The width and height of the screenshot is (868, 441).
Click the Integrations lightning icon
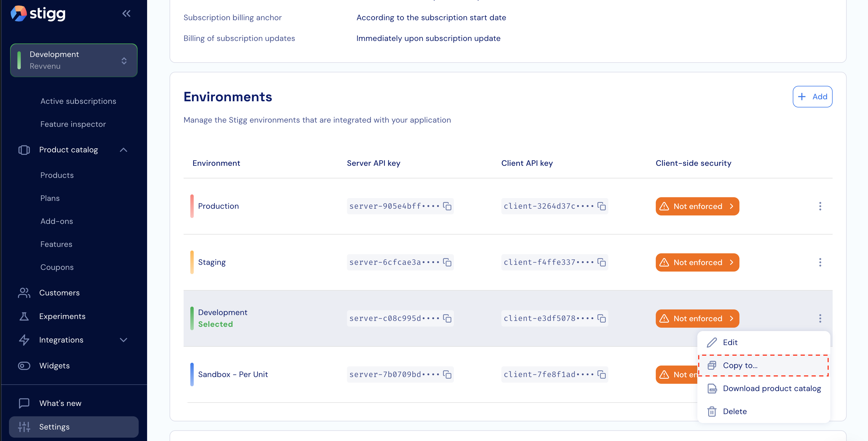[24, 340]
